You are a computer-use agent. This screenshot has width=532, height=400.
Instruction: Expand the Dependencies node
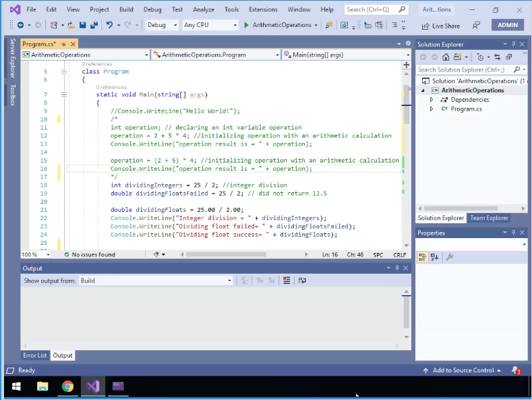point(432,100)
